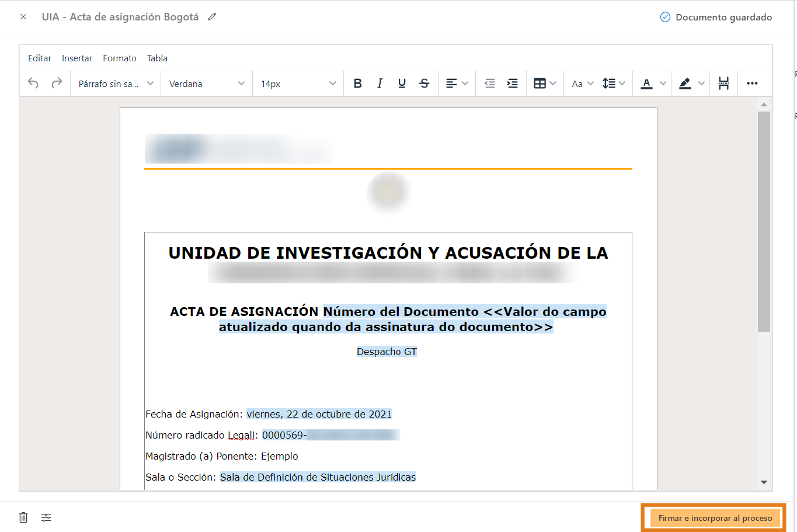Open the Verdana font family dropdown
This screenshot has height=532, width=797.
tap(206, 83)
